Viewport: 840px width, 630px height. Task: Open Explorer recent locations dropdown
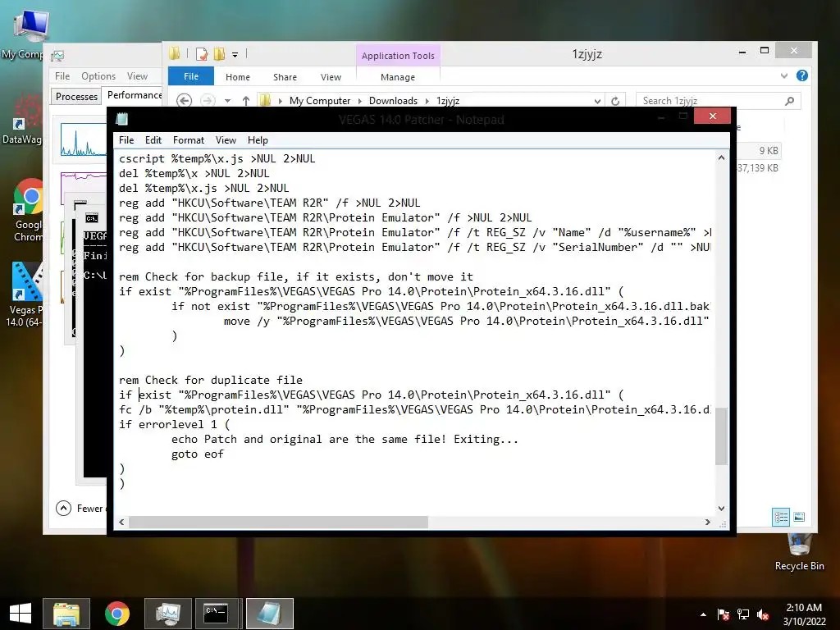(228, 101)
